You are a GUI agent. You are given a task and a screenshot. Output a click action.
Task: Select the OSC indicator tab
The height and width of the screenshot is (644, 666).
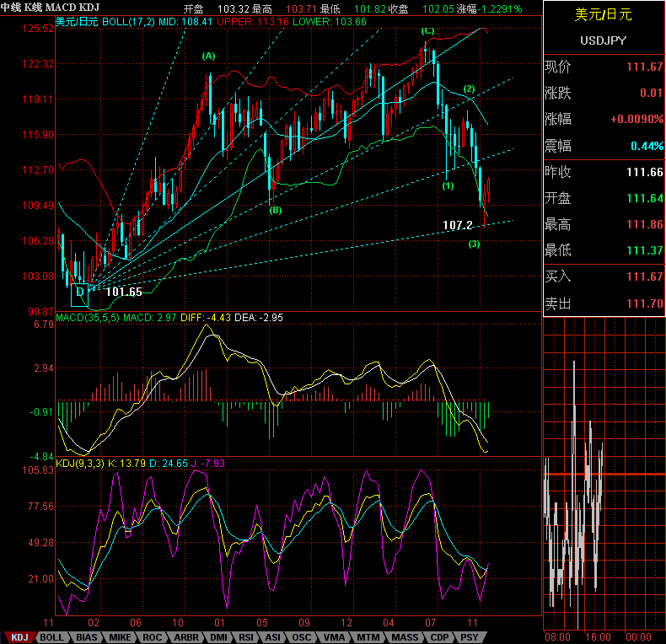click(x=302, y=637)
